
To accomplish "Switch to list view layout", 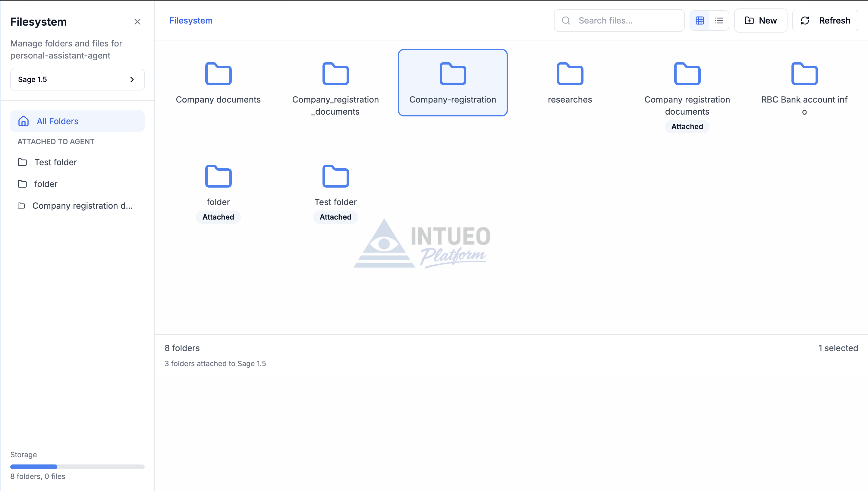I will [719, 20].
